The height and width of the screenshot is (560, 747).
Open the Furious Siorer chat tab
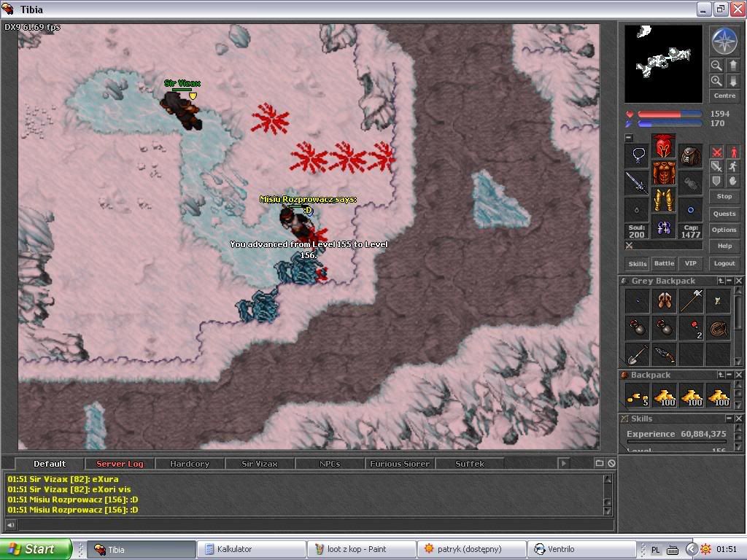(400, 464)
